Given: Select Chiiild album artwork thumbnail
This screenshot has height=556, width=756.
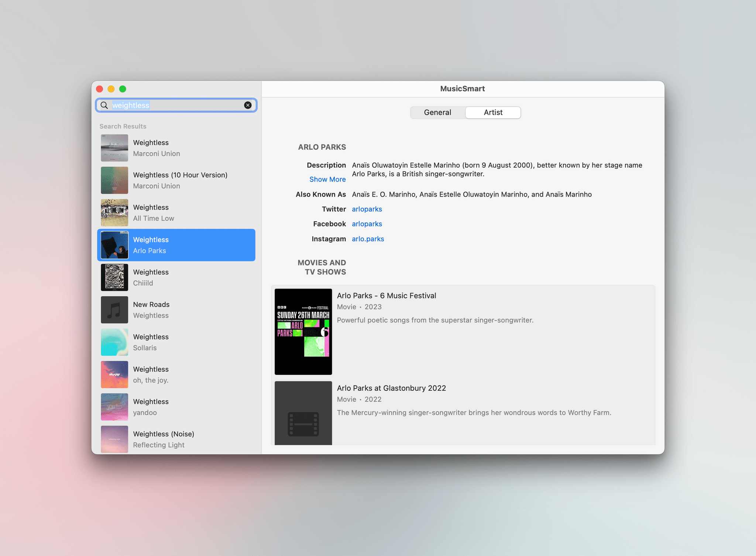Looking at the screenshot, I should pyautogui.click(x=114, y=277).
